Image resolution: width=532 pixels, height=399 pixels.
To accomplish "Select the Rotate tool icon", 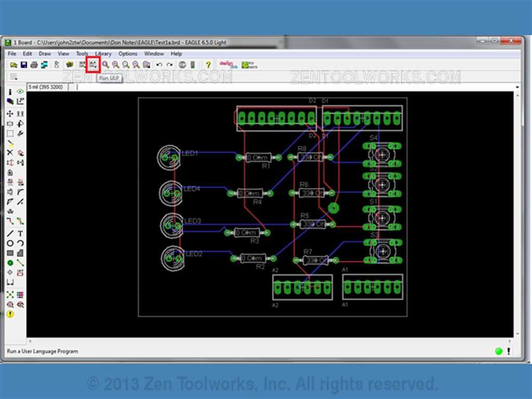I will [20, 124].
